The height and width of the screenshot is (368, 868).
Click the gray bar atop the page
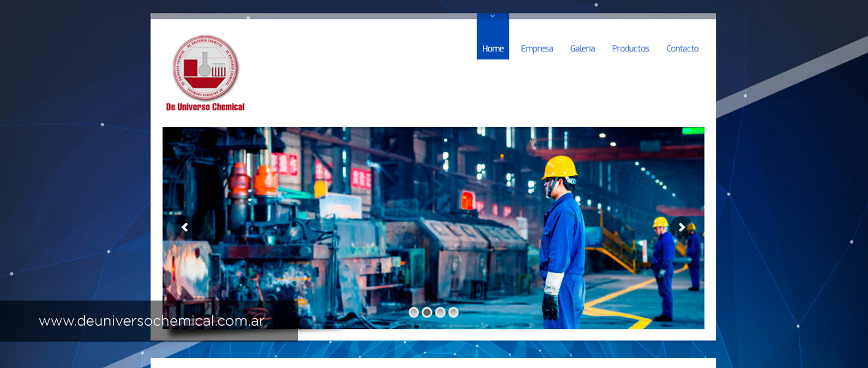coord(307,16)
